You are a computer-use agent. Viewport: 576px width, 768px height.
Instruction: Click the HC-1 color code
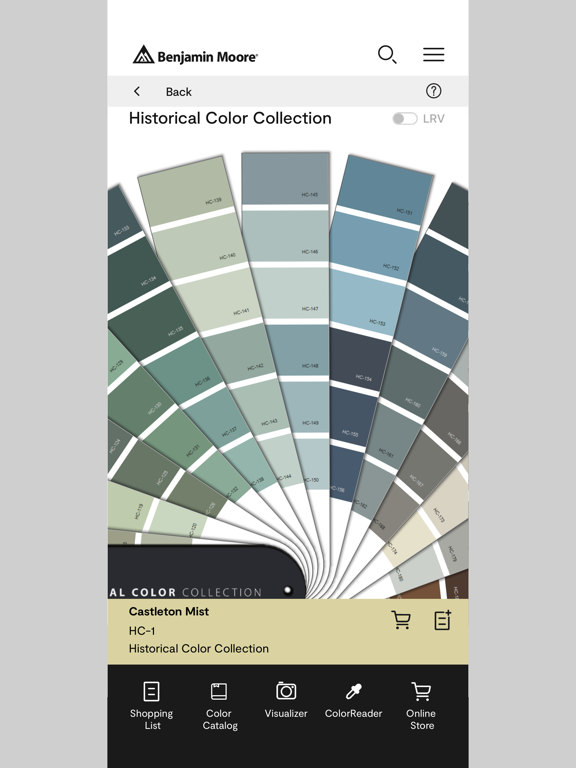[142, 631]
